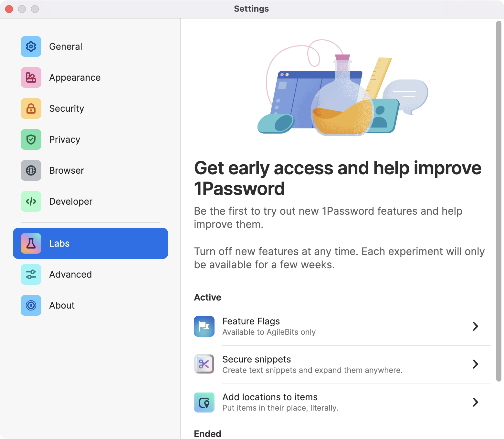504x439 pixels.
Task: Click the Feature Flags flag icon
Action: click(204, 326)
